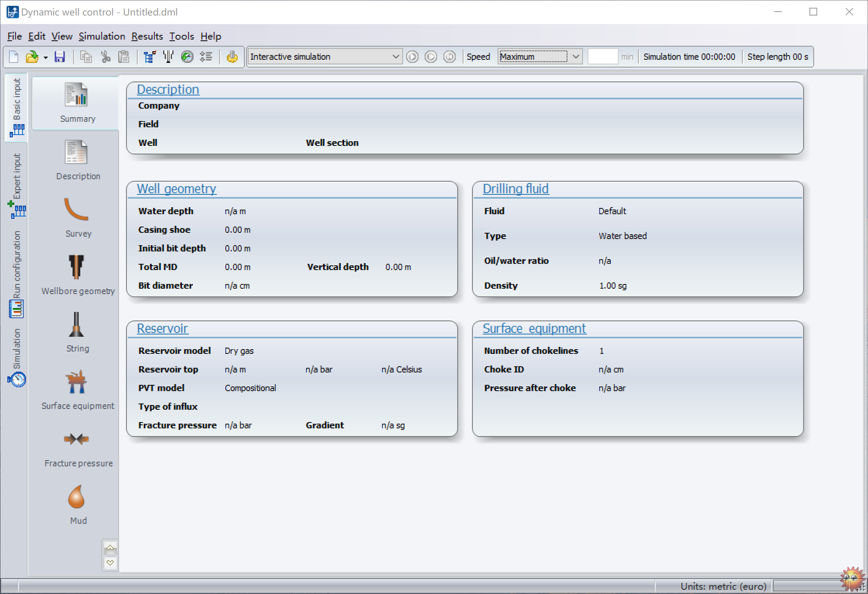Click the third grayed-out simulation control button
This screenshot has width=868, height=594.
pos(450,57)
